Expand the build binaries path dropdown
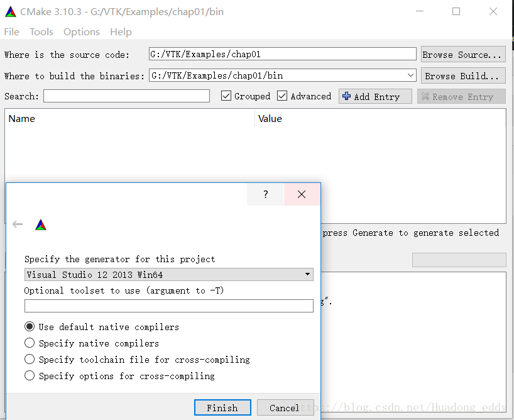 pos(410,75)
